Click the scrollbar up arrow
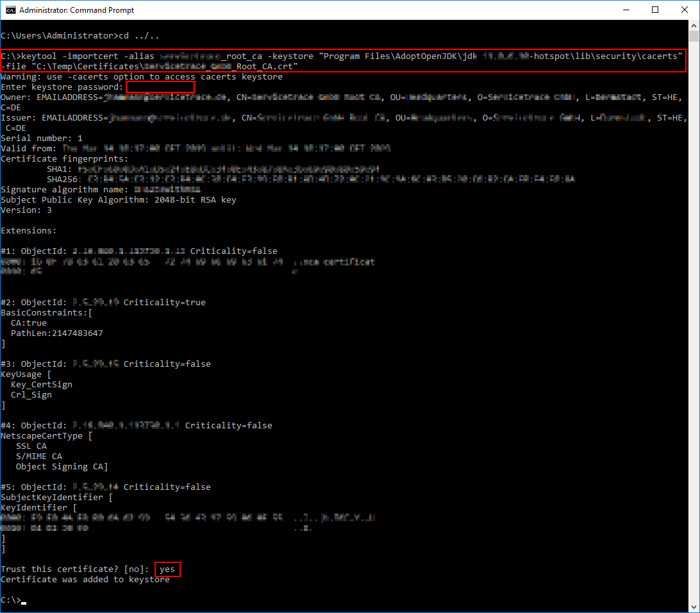700x613 pixels. pos(694,25)
